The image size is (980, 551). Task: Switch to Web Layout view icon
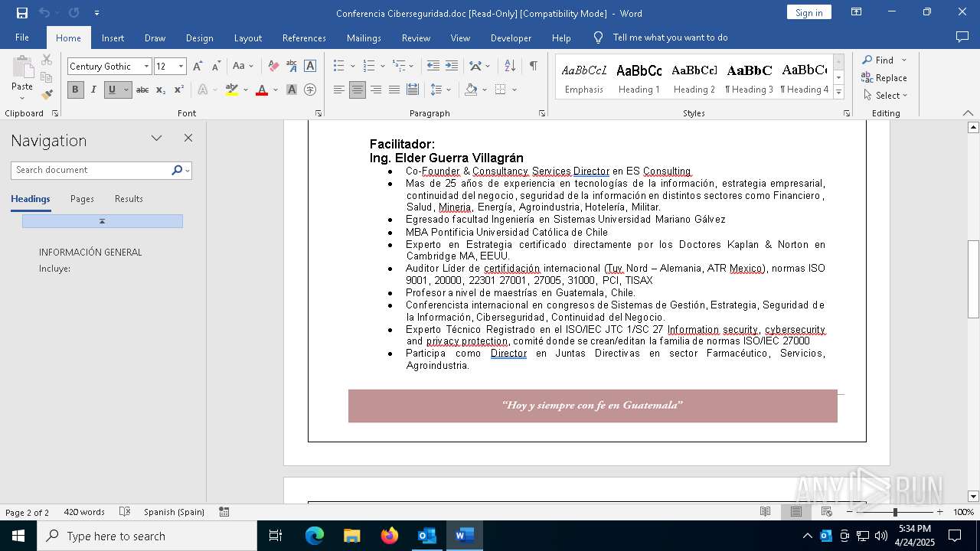tap(827, 512)
